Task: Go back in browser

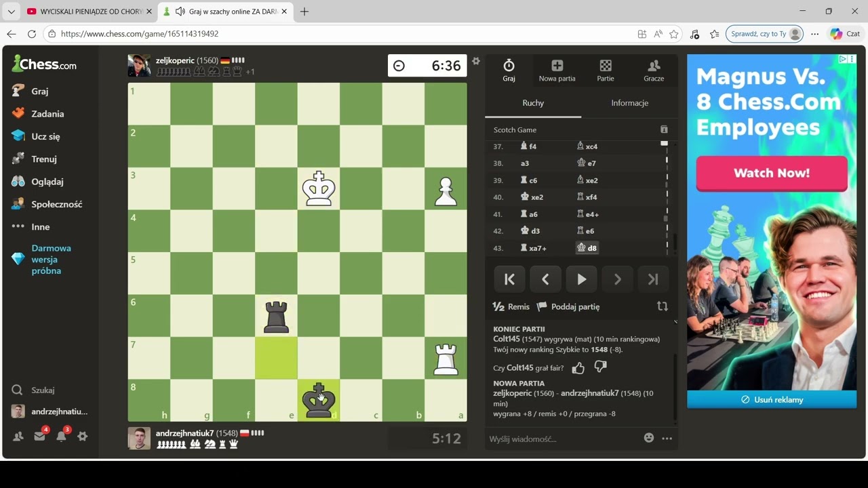Action: tap(12, 34)
